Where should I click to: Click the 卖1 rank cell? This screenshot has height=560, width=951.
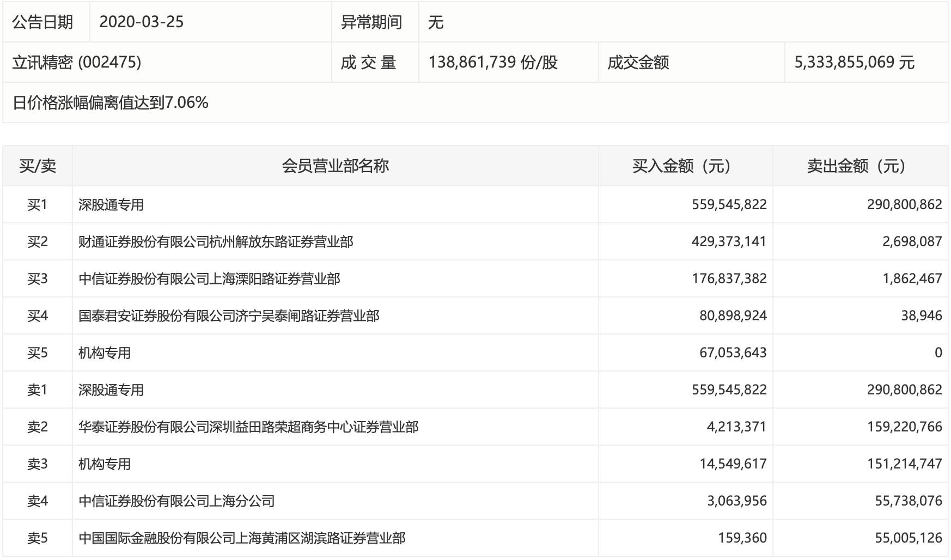tap(38, 390)
